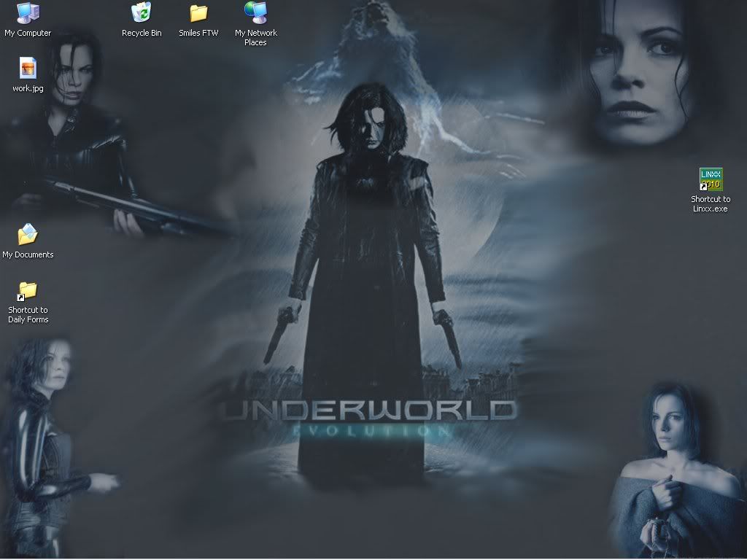Viewport: 747px width, 560px height.
Task: Select the Smiles FTW folder icon
Action: [x=198, y=13]
